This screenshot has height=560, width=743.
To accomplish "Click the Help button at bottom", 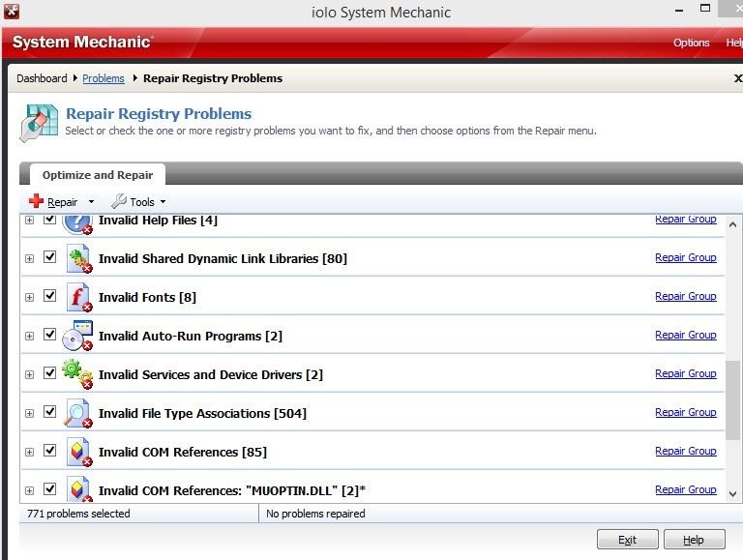I will click(x=694, y=539).
